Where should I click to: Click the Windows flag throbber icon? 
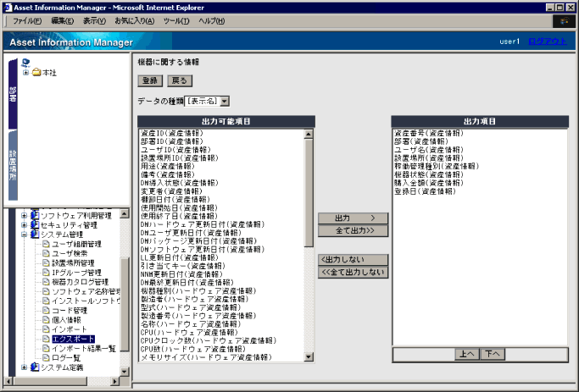[564, 21]
